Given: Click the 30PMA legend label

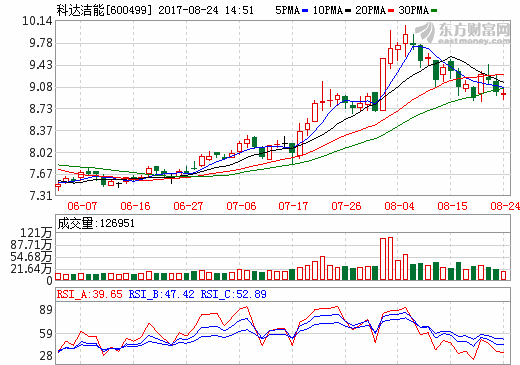Looking at the screenshot, I should click(414, 10).
